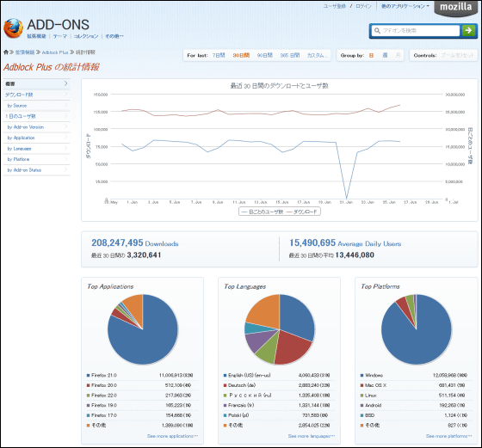Click See more platforms link
This screenshot has height=448, width=482.
pyautogui.click(x=448, y=436)
